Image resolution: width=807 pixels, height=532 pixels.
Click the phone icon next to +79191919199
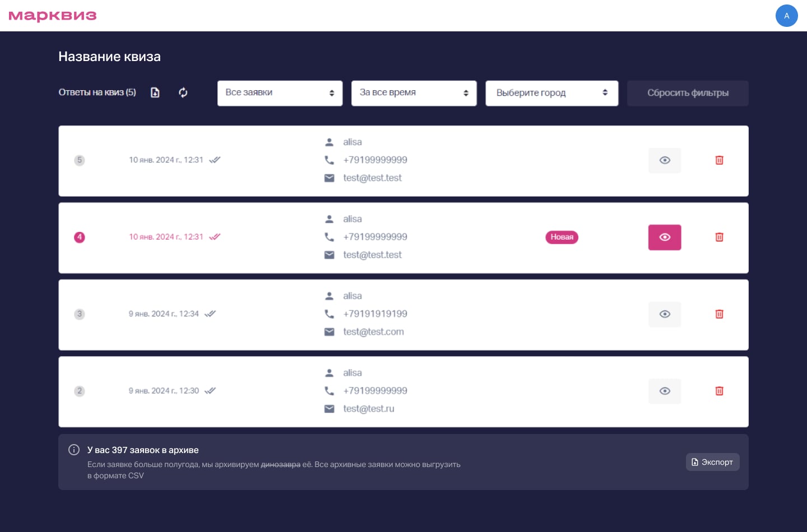330,314
